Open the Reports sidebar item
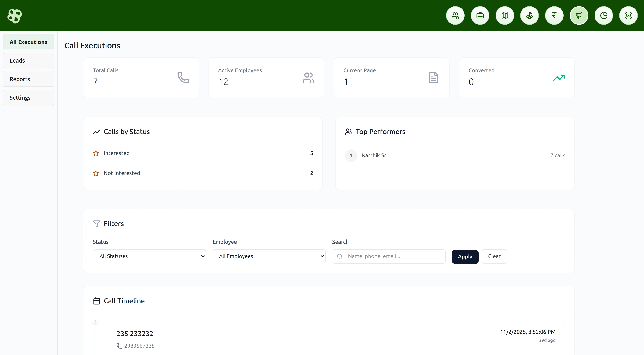The width and height of the screenshot is (644, 355). click(28, 79)
